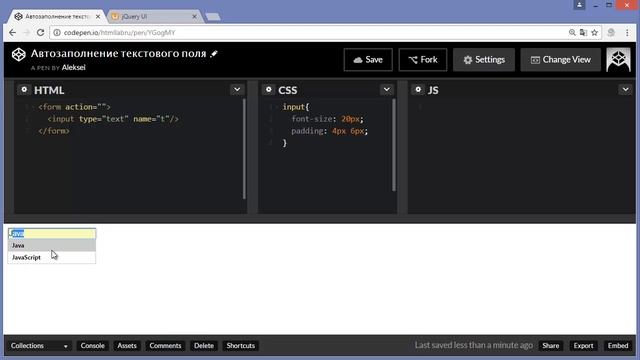Screen dimensions: 640x360
Task: Open a new browser tab
Action: click(213, 17)
